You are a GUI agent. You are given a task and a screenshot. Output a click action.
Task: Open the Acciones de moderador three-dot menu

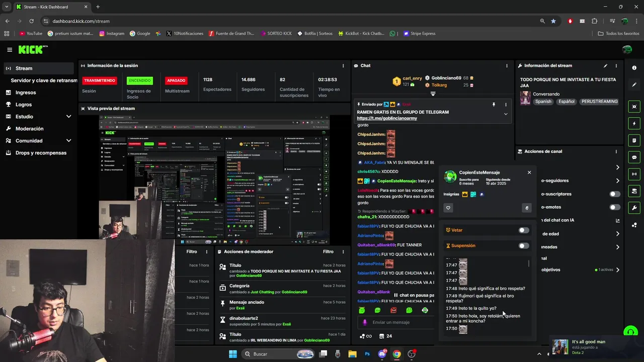(343, 251)
